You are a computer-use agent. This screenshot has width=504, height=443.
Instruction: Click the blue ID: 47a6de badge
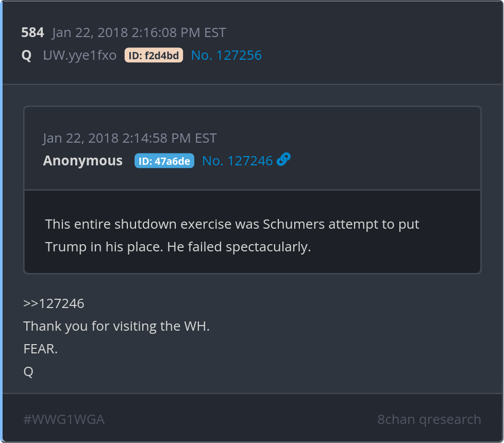[164, 161]
